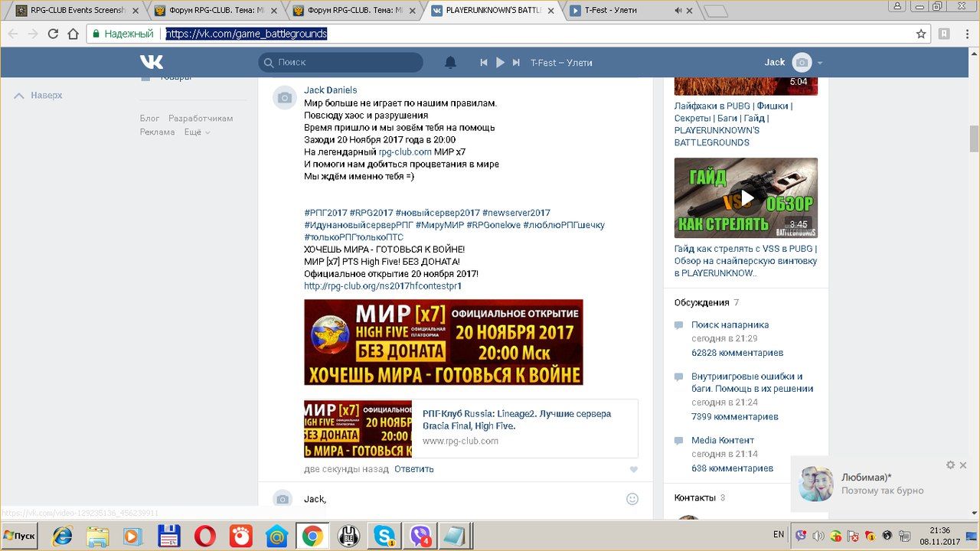Image resolution: width=980 pixels, height=551 pixels.
Task: Reload the page in Chrome
Action: coord(53,34)
